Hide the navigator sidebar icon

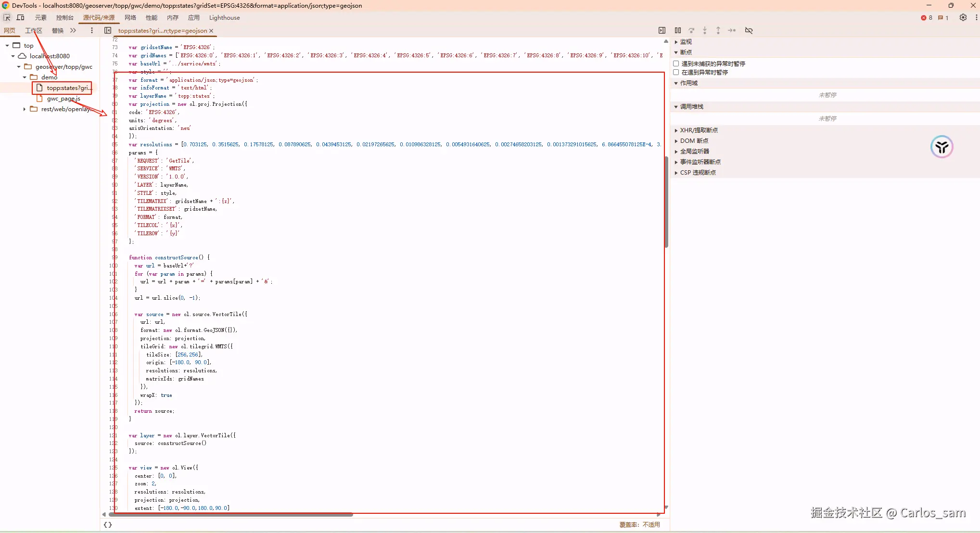108,30
